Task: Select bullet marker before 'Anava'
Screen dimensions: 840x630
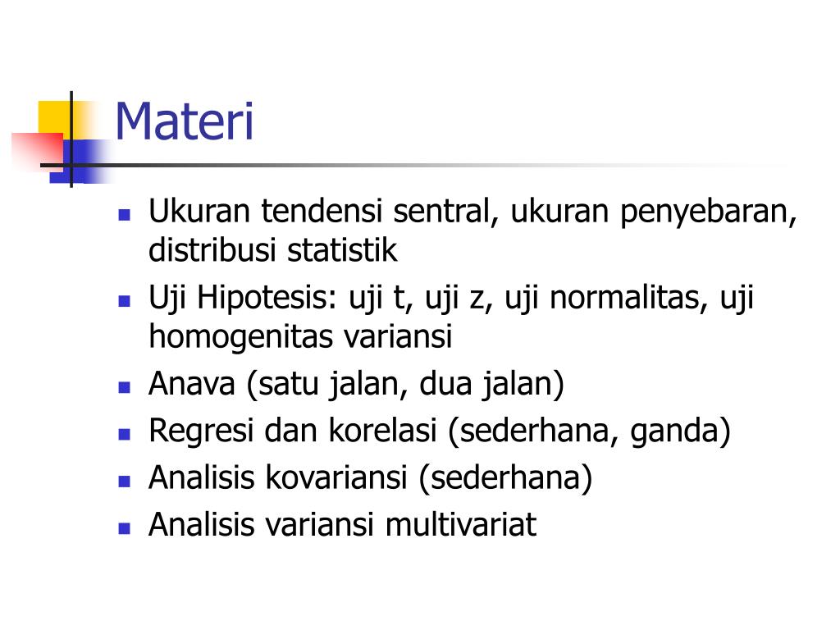Action: (125, 387)
